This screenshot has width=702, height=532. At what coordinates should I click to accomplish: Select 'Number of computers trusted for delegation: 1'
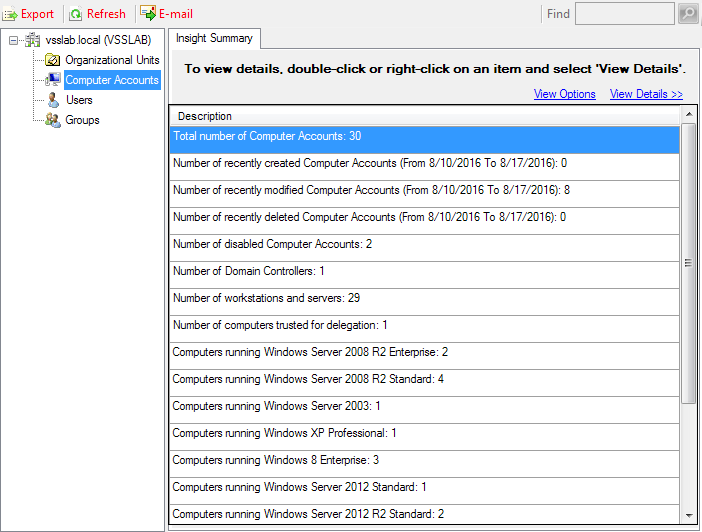pyautogui.click(x=424, y=329)
